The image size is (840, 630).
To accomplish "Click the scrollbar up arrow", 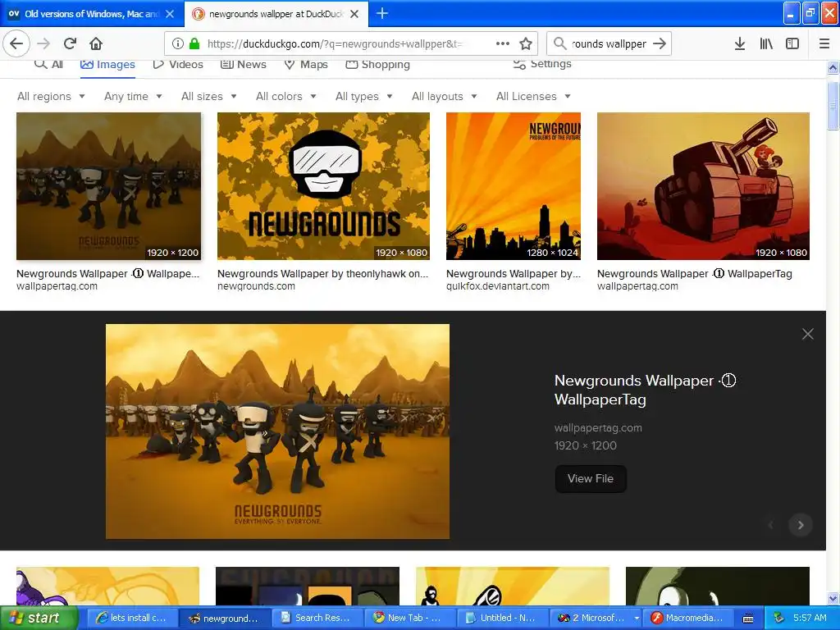I will [833, 67].
